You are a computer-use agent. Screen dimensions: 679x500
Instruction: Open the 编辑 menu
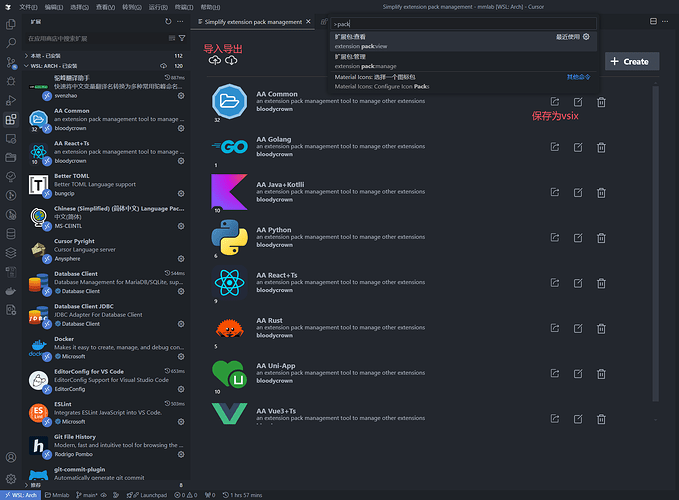pyautogui.click(x=54, y=7)
